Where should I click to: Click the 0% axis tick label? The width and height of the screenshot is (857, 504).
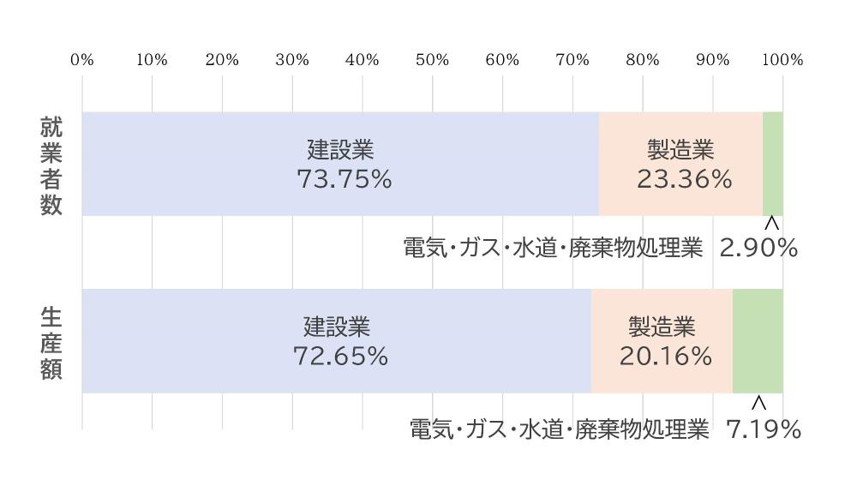[82, 60]
